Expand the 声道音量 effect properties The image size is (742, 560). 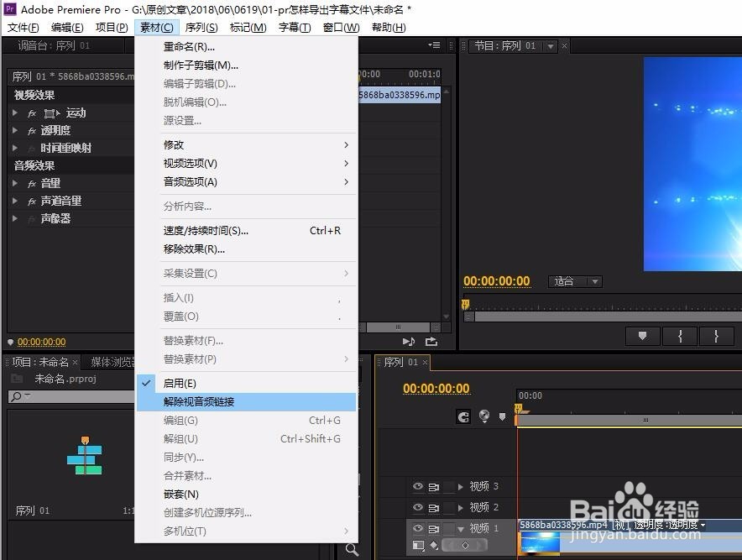[15, 201]
